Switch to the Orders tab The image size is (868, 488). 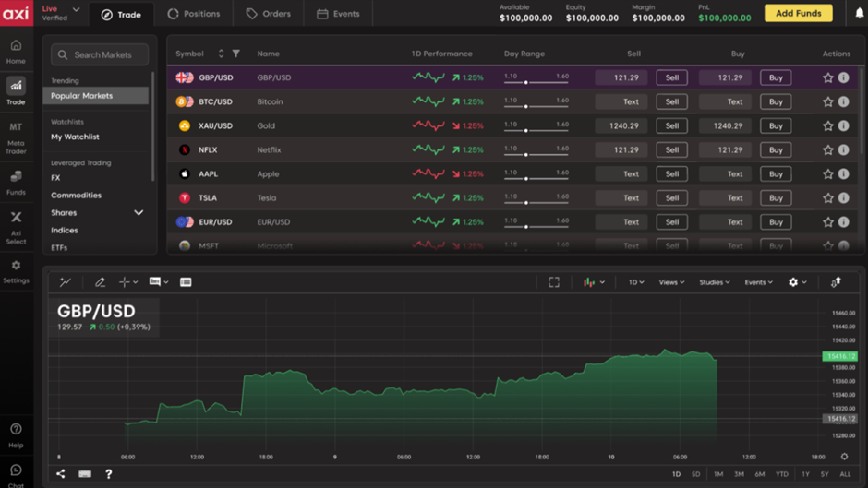click(x=268, y=14)
